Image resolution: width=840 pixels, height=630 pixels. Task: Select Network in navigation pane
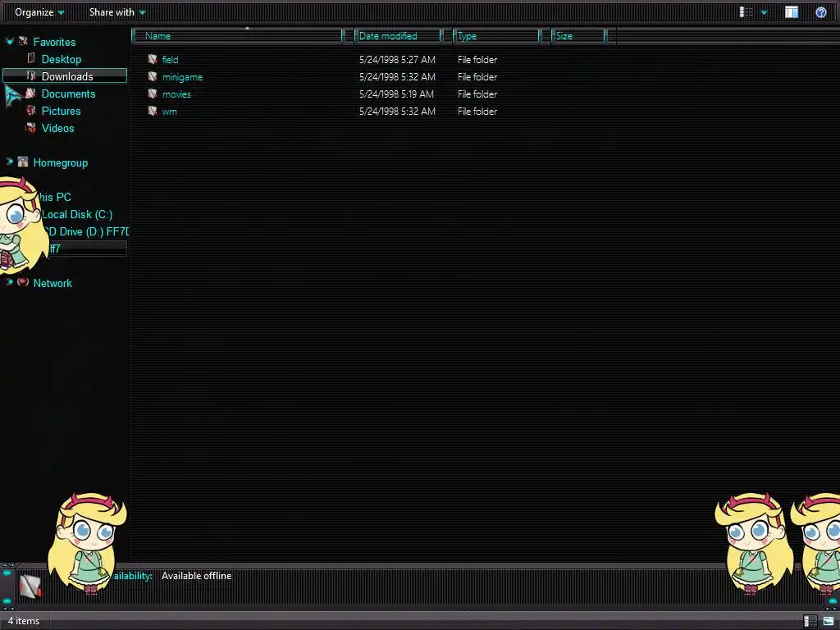(x=52, y=283)
